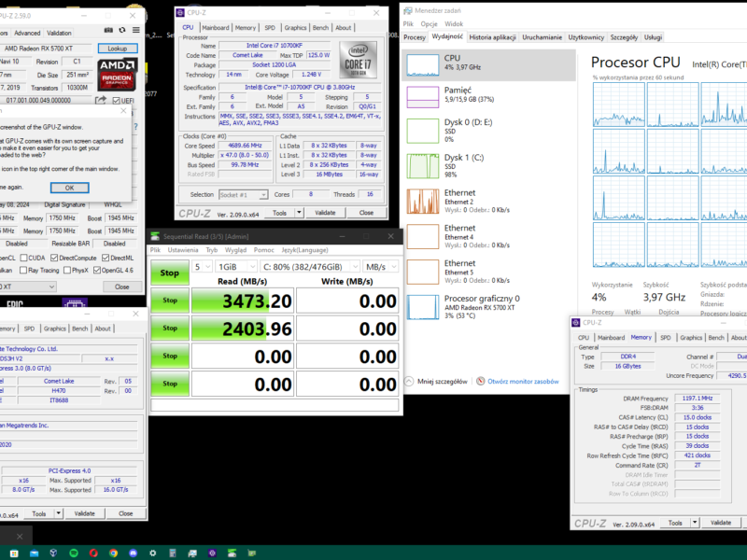Open Calculator from the taskbar
The image size is (747, 560).
(x=173, y=553)
